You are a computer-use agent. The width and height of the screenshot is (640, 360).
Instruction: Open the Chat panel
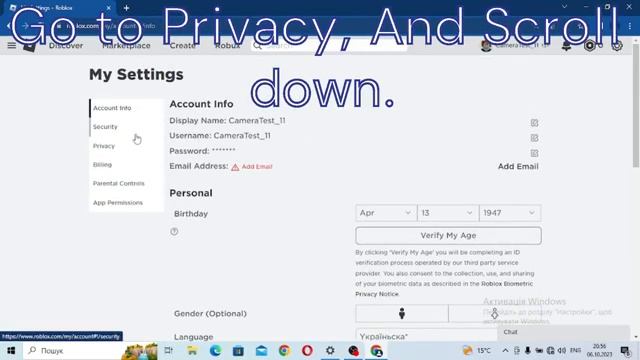click(563, 332)
